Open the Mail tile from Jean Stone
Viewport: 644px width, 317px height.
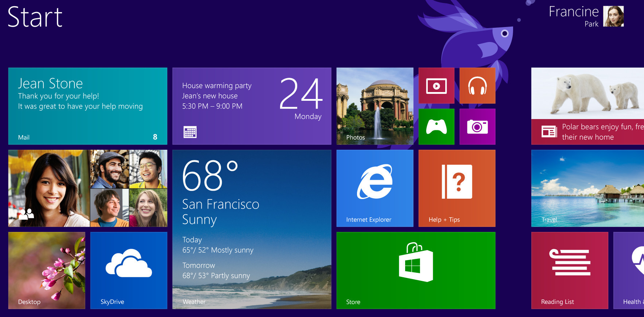point(88,106)
